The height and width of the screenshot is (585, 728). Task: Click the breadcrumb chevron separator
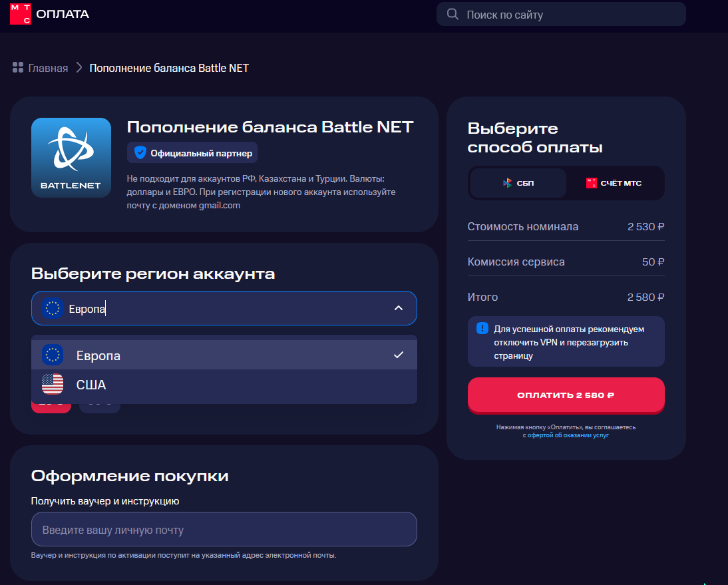79,68
